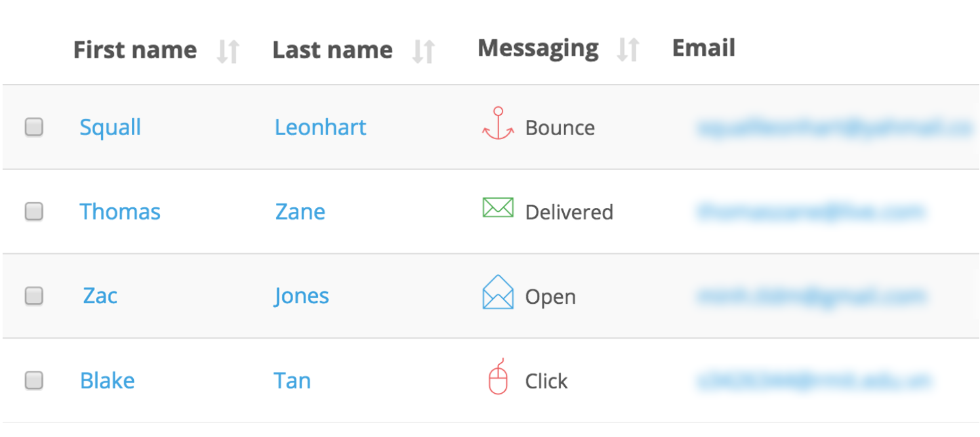This screenshot has height=437, width=980.
Task: Click the blue open-envelope Open icon
Action: tap(498, 293)
